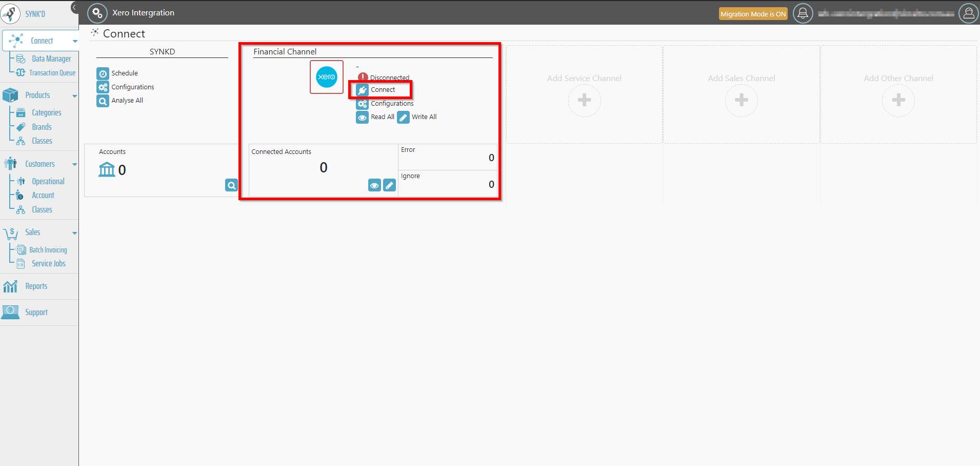980x466 pixels.
Task: Open product Categories
Action: (x=47, y=113)
